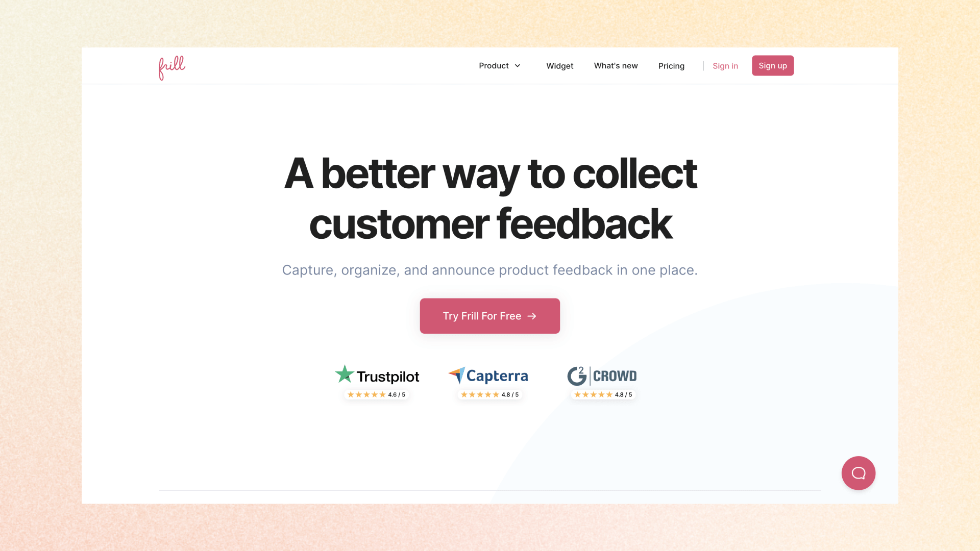Image resolution: width=980 pixels, height=551 pixels.
Task: Click the Frill logo in the top left
Action: click(171, 65)
